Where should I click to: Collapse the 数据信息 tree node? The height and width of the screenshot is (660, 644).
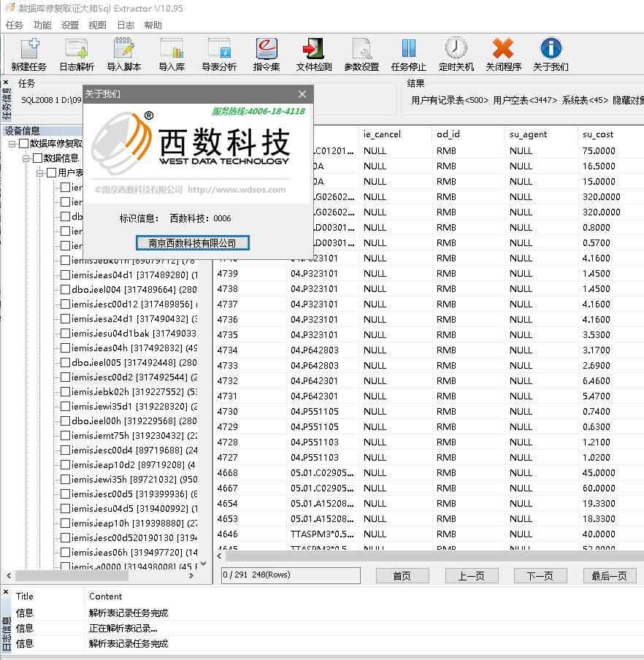pyautogui.click(x=26, y=158)
